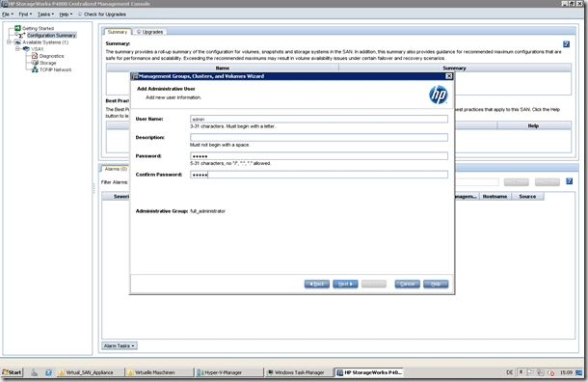
Task: Click the Next button in wizard
Action: tap(345, 284)
